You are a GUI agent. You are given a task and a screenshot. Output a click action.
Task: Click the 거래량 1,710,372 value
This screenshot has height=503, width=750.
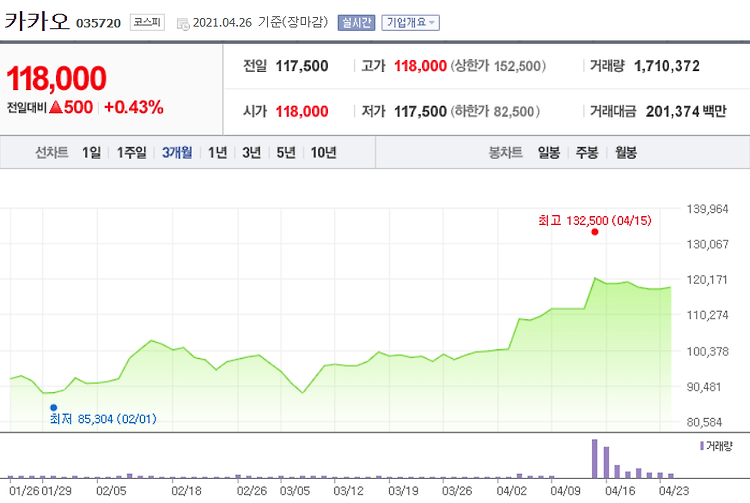pos(666,66)
